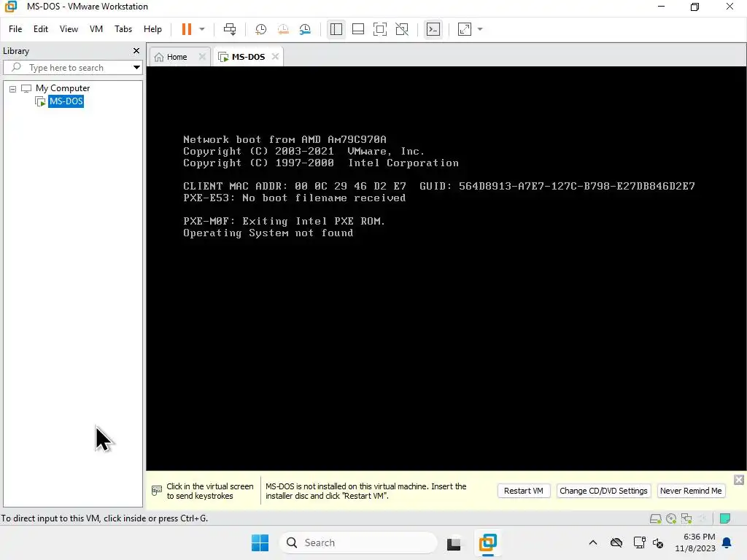Enter Unity mode
The image size is (747, 560).
coord(402,29)
